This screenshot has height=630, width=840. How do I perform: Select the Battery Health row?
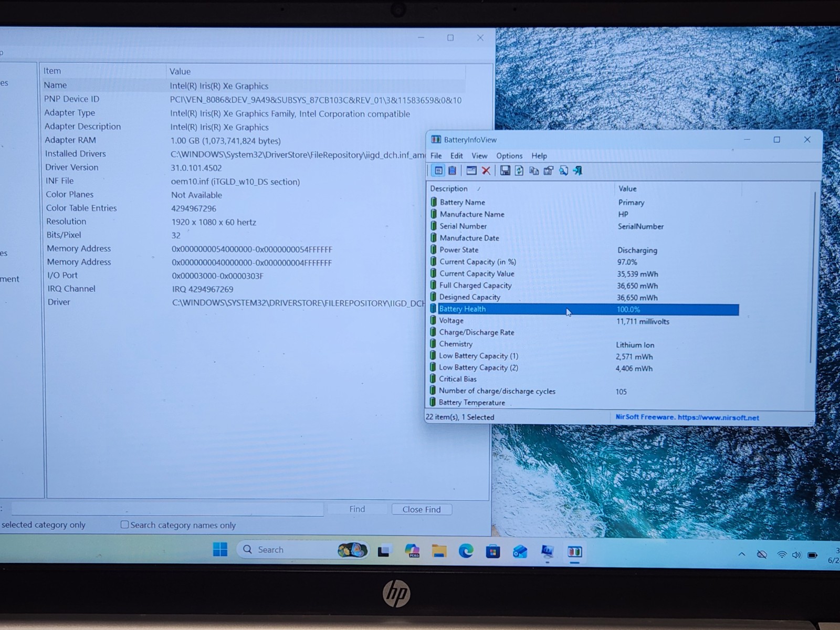tap(584, 309)
